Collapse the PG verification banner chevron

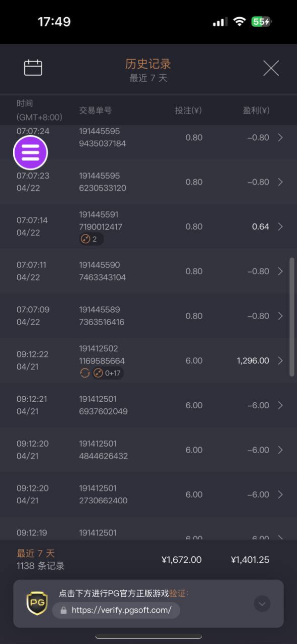click(x=262, y=604)
